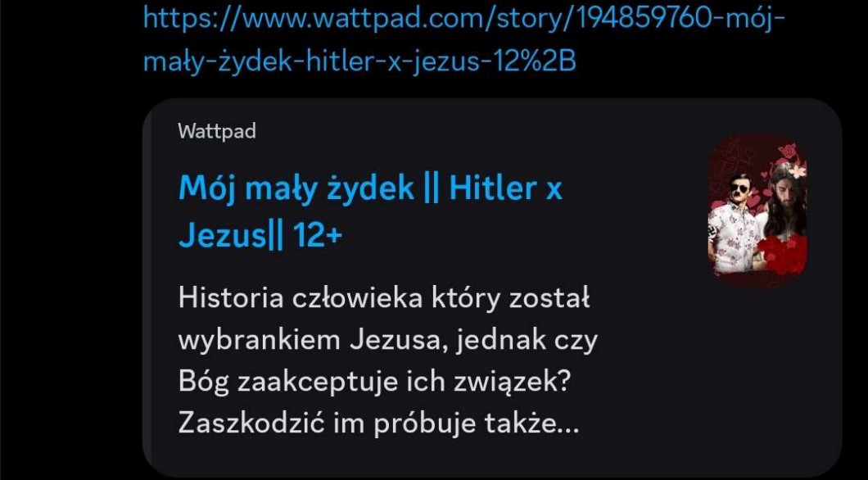Click the 'Bóg zaakceptuje ich związek?' description line
The height and width of the screenshot is (480, 868).
coord(374,382)
